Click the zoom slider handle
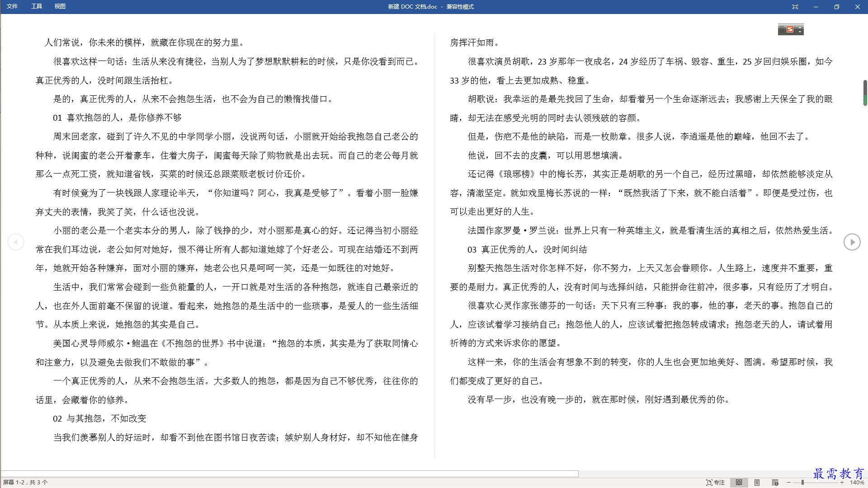 click(x=802, y=483)
